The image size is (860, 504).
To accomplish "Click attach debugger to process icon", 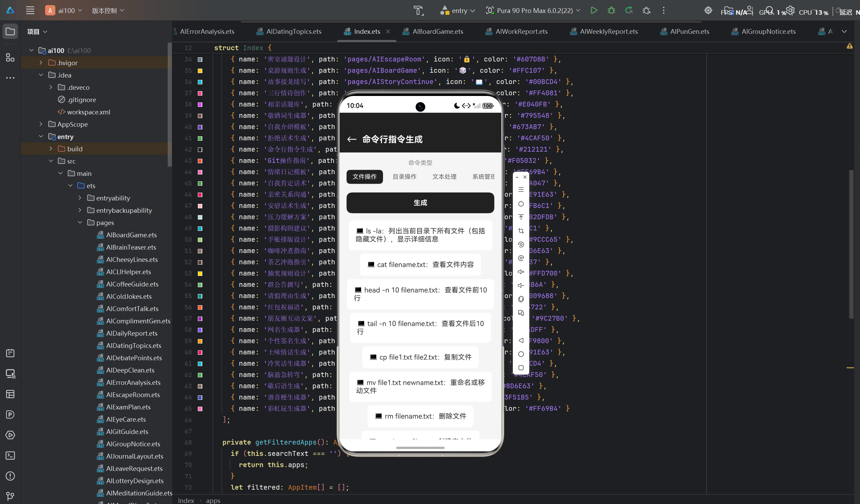I will pyautogui.click(x=646, y=11).
